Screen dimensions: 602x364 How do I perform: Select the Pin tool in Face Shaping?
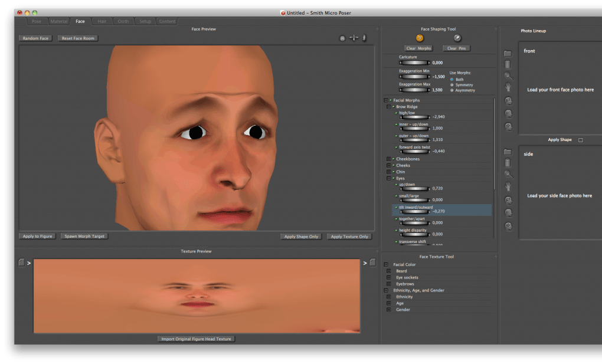pyautogui.click(x=457, y=38)
